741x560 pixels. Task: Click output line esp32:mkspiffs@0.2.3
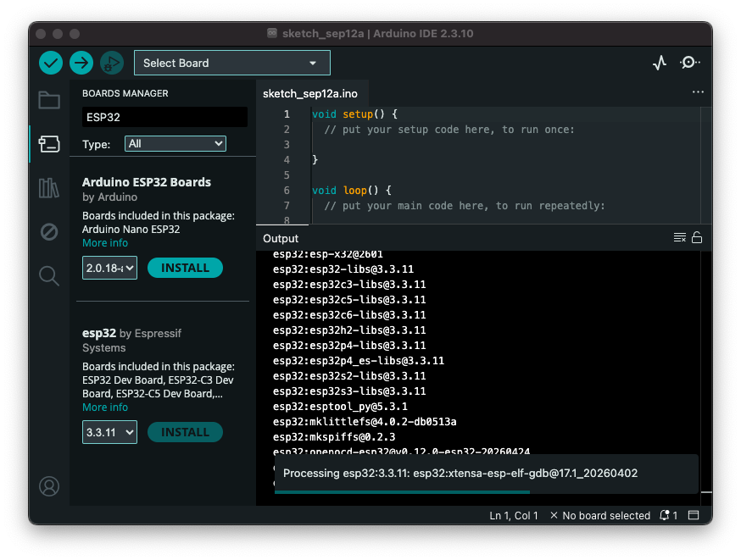coord(334,437)
